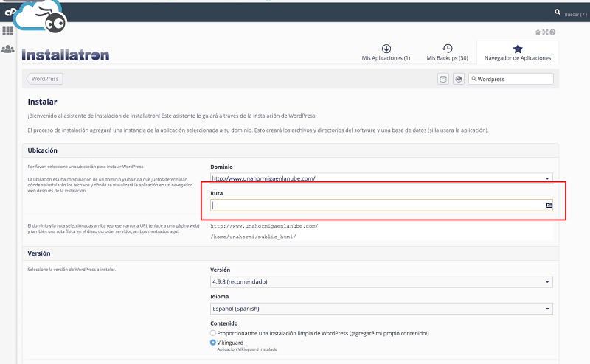
Task: Click the /home/unahormi/public_html/ path text
Action: [x=253, y=237]
